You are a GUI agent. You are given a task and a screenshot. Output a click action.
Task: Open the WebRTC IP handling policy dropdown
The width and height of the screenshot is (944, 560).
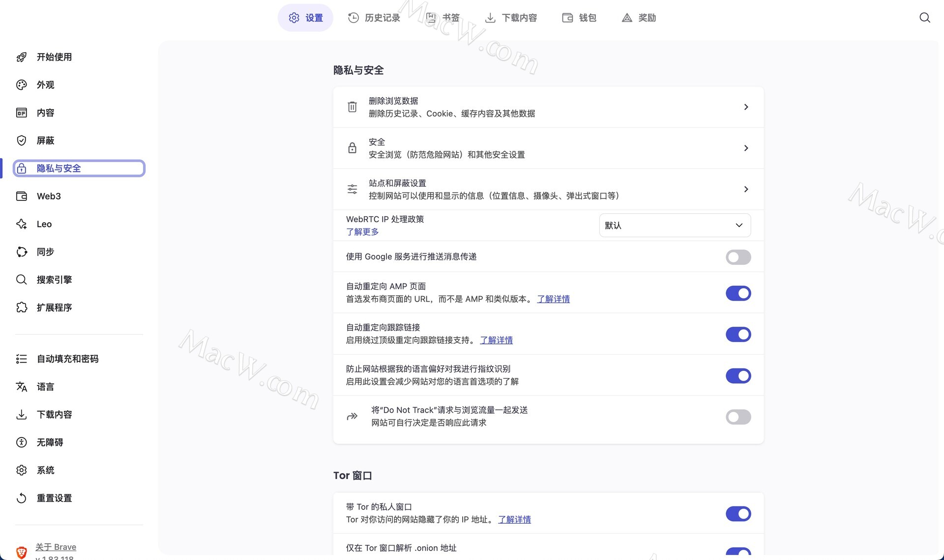[x=675, y=225]
